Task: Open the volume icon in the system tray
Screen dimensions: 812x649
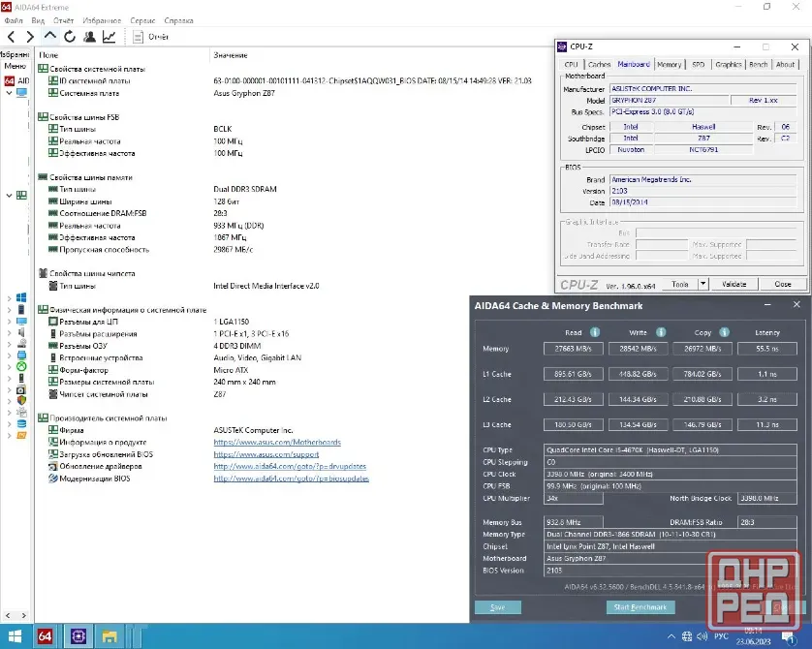Action: pyautogui.click(x=702, y=636)
